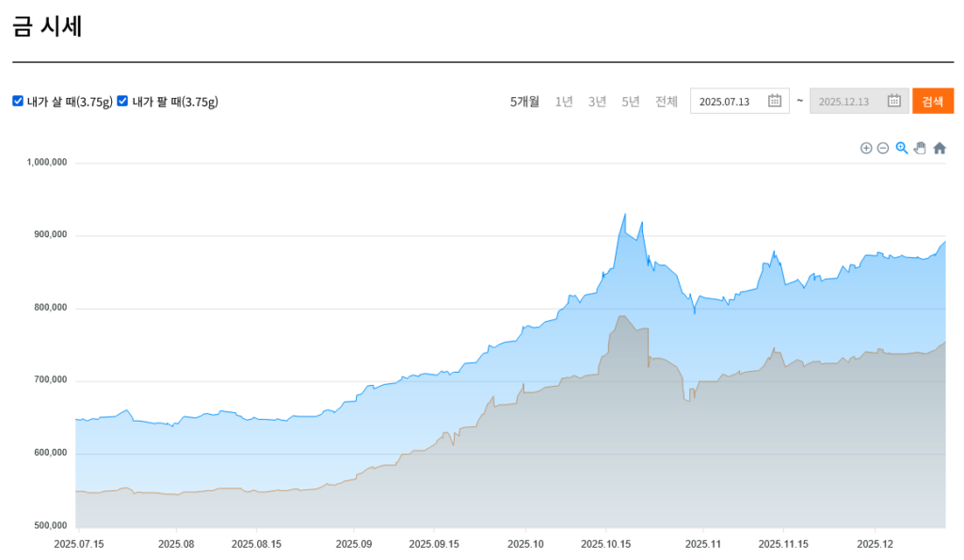Screen dimensions: 964x560
Task: Show the 전체 full price history
Action: (x=667, y=102)
